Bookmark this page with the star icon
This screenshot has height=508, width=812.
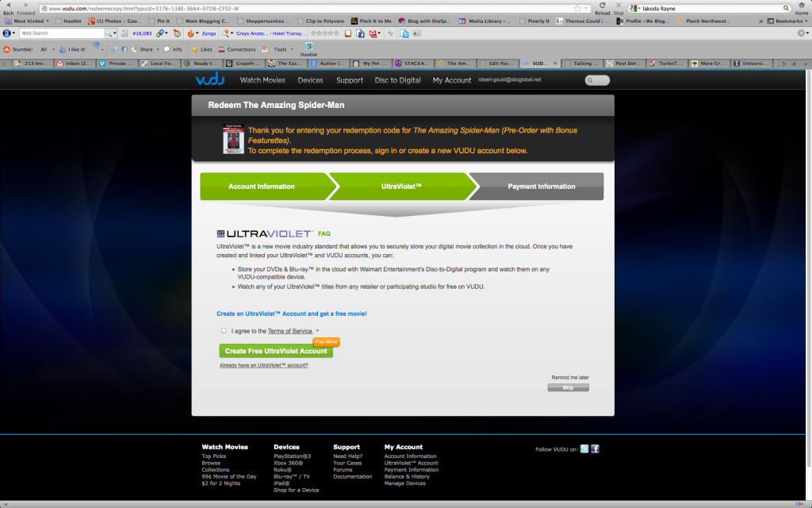coord(577,8)
